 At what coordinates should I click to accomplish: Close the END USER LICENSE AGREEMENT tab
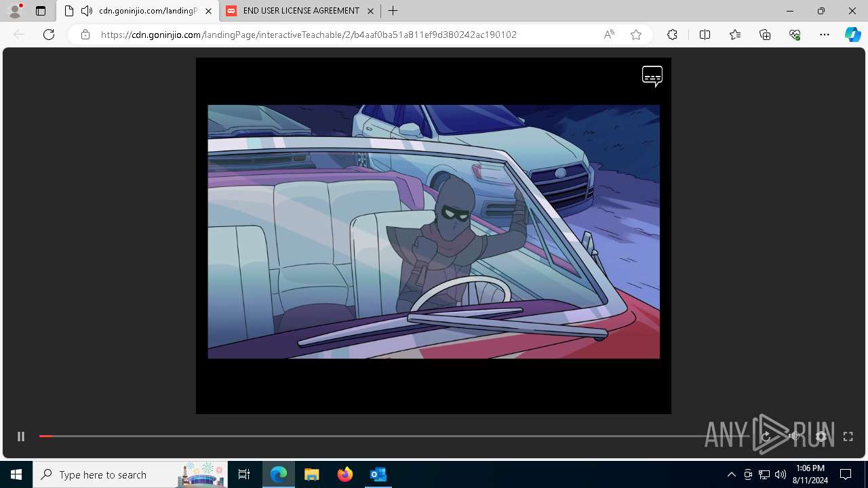coord(370,11)
